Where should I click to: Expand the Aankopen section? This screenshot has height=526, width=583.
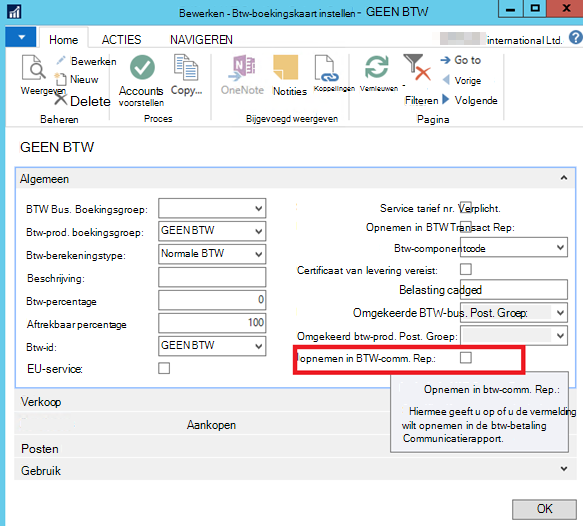click(211, 425)
